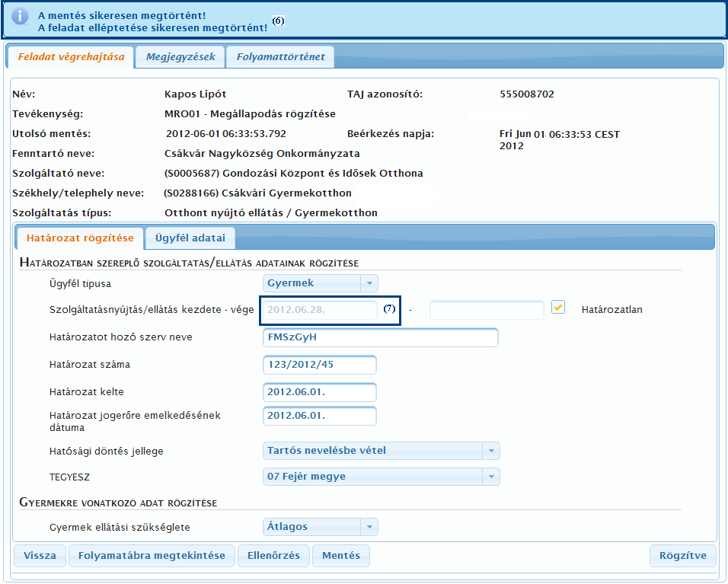Click the text Csákvár Nagyközség Önkormányzata

coord(262,154)
